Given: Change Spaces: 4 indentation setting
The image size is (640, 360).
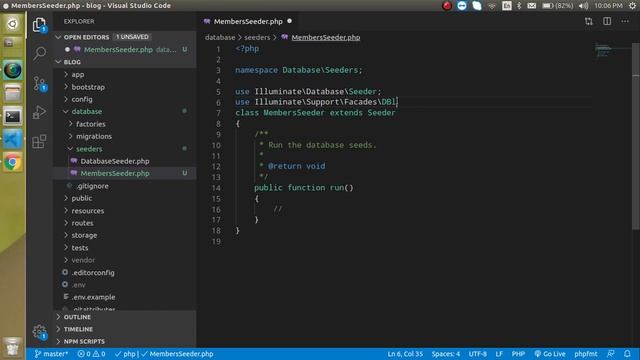Looking at the screenshot, I should (x=446, y=354).
